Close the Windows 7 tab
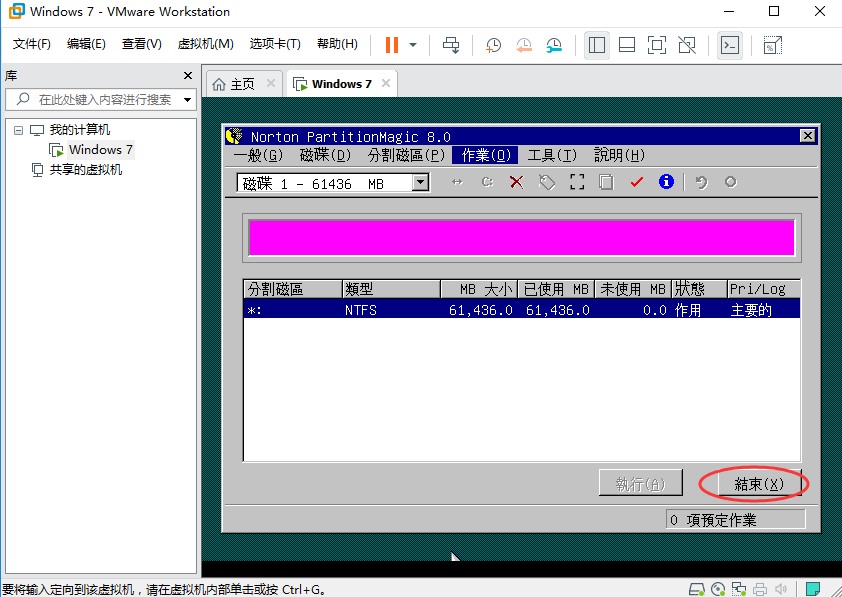This screenshot has width=842, height=597. click(x=386, y=83)
